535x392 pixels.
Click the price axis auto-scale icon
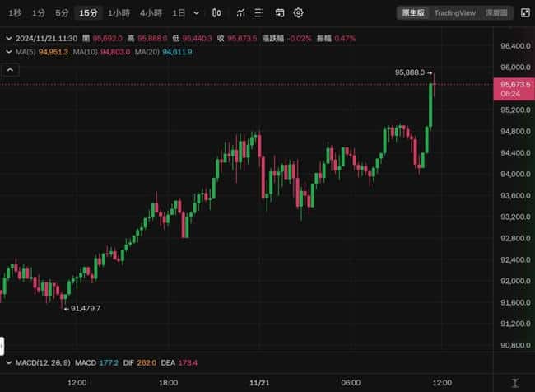coord(515,382)
